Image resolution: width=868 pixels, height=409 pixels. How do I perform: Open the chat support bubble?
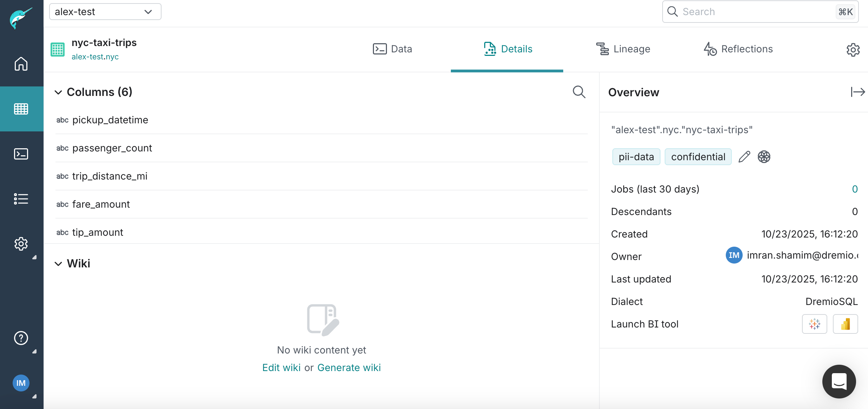coord(839,381)
